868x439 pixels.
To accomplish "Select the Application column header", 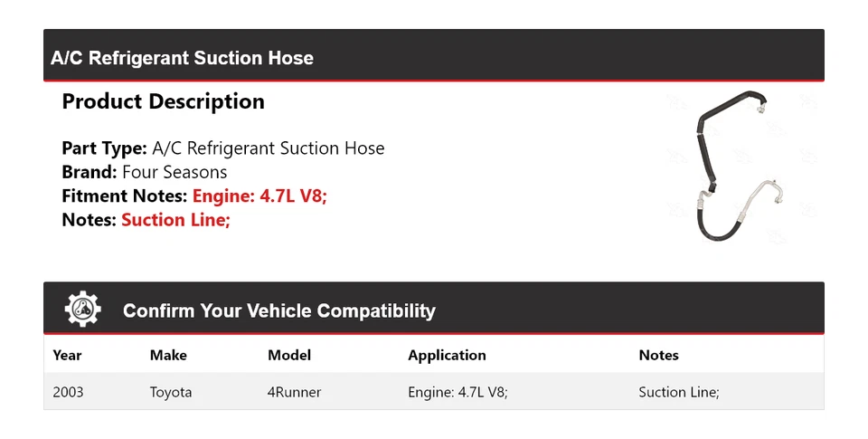I will point(447,355).
